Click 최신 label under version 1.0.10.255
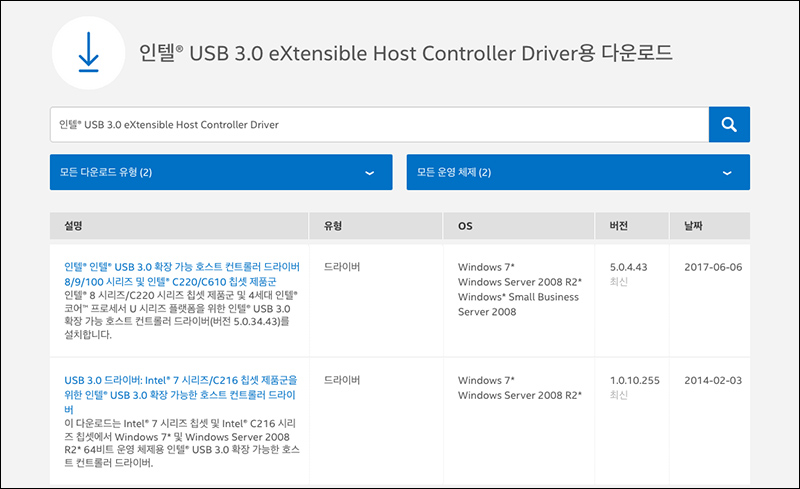 618,395
